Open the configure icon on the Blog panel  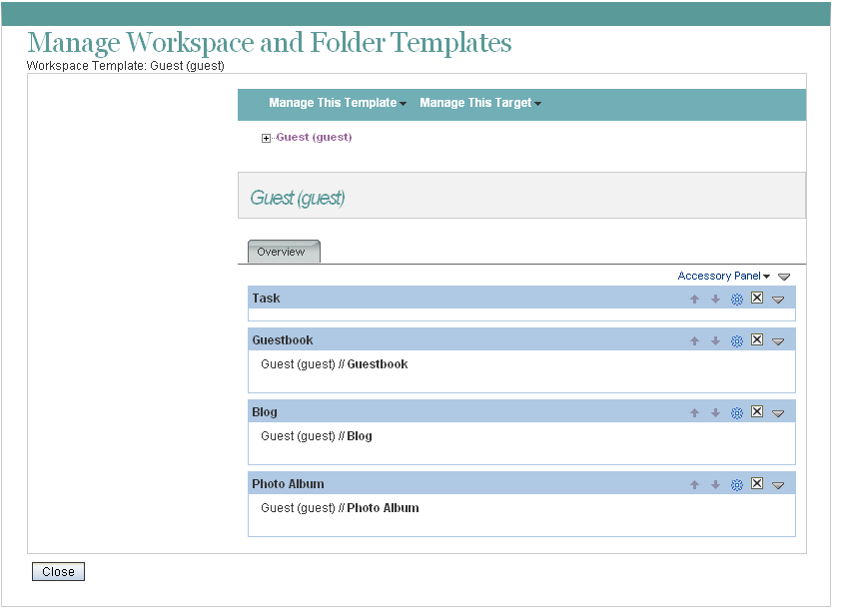tap(736, 411)
